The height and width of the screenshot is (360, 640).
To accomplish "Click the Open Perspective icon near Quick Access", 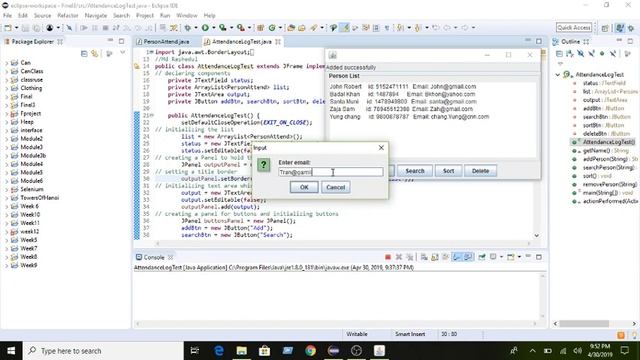I will click(x=605, y=28).
